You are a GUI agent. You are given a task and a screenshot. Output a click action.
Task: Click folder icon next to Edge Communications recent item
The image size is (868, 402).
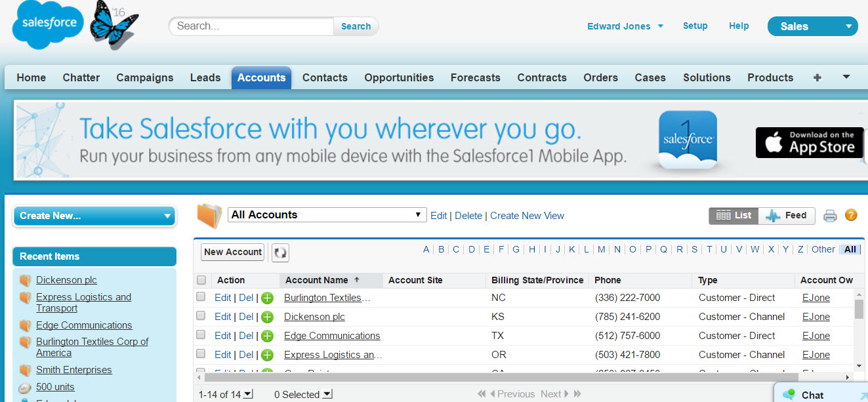tap(25, 326)
